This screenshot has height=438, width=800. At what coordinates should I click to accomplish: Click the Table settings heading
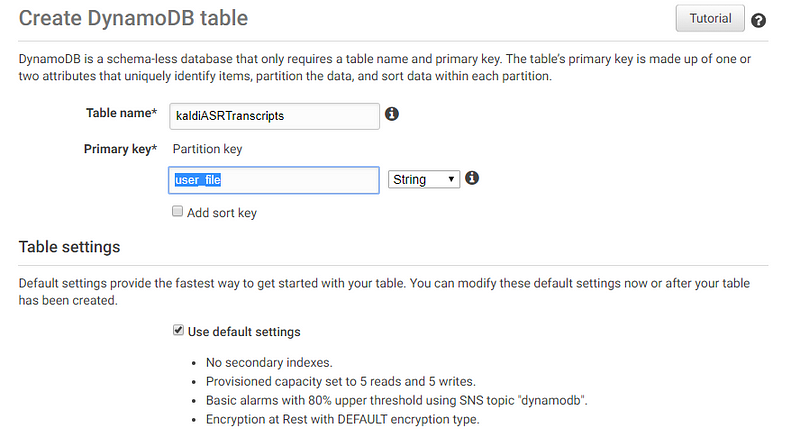[x=69, y=247]
